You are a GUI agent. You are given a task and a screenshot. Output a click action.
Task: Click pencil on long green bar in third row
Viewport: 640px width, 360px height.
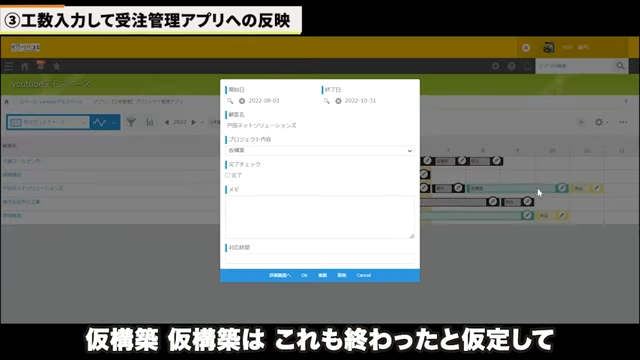(562, 188)
